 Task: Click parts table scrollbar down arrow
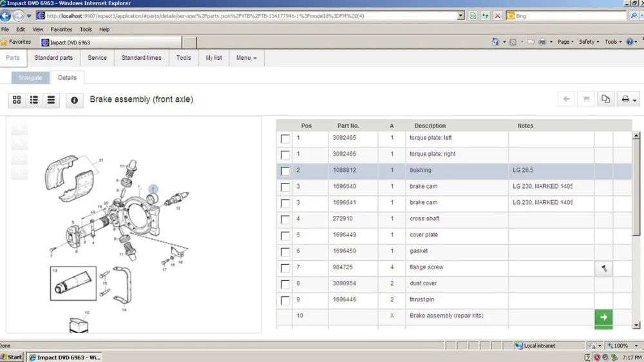(636, 325)
